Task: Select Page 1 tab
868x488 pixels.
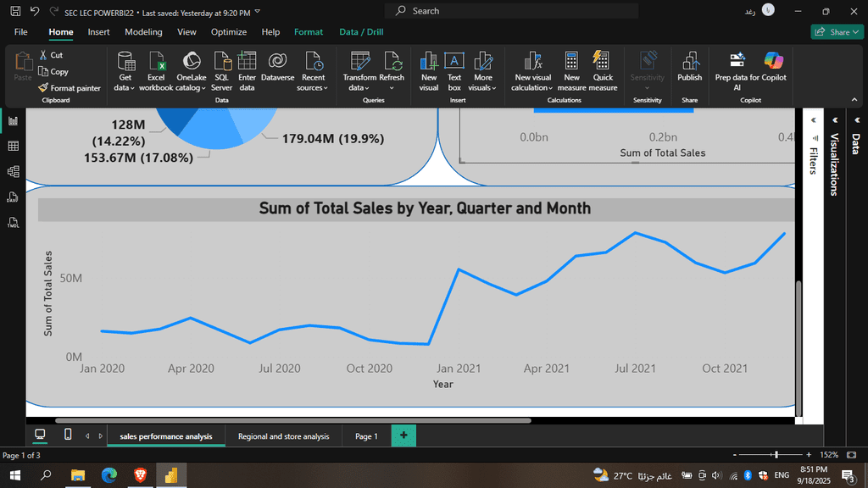Action: click(366, 436)
